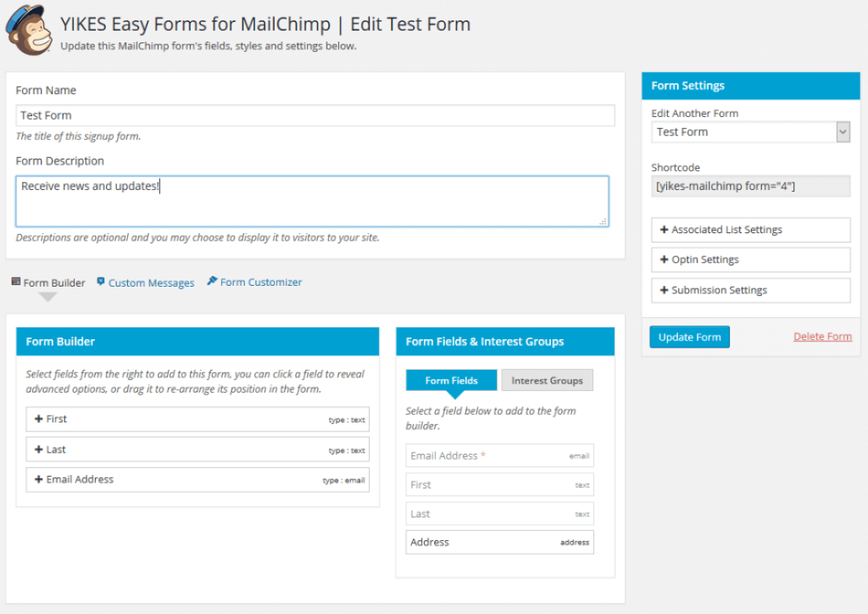Add the Address field to the form
868x614 pixels.
point(500,543)
